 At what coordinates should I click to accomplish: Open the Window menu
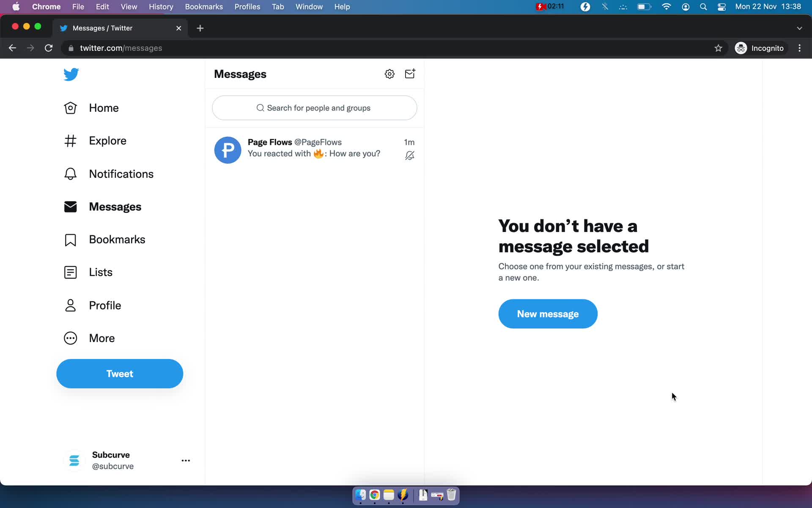coord(309,7)
